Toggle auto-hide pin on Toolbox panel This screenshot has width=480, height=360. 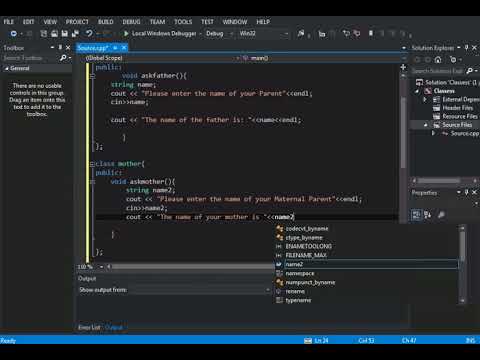(x=60, y=48)
